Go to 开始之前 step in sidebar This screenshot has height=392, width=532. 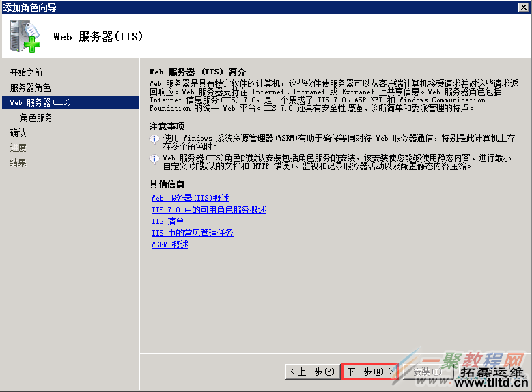(26, 72)
